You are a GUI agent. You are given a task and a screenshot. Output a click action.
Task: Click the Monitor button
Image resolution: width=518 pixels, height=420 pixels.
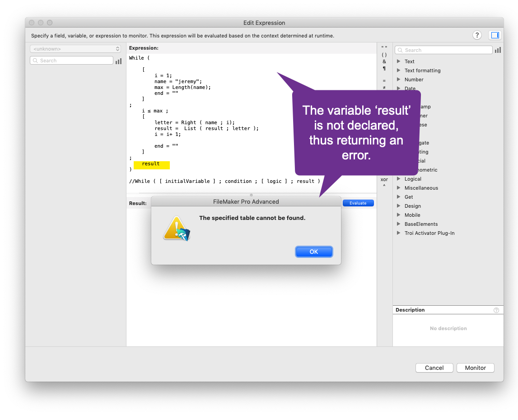476,368
